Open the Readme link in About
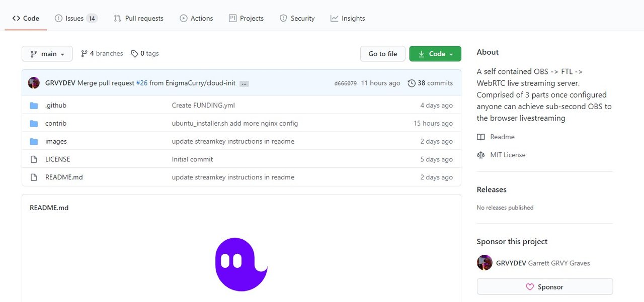The width and height of the screenshot is (644, 302). coord(502,137)
